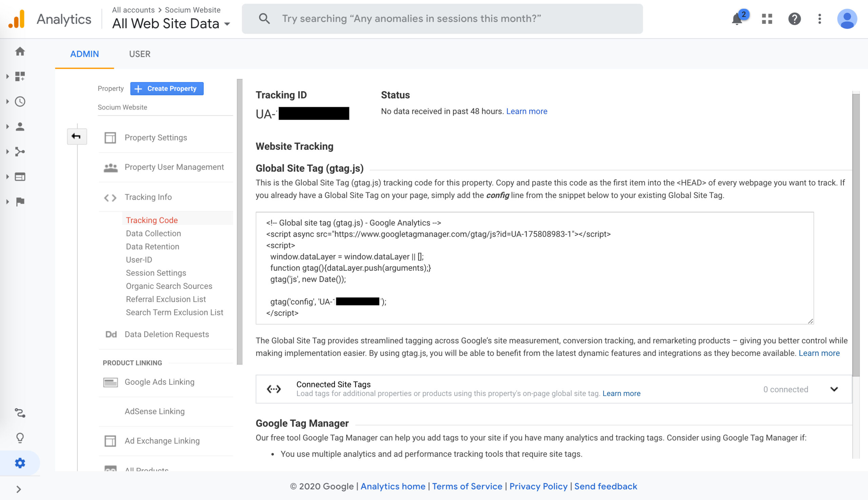Viewport: 868px width, 500px height.
Task: Open the three-dot more options menu
Action: [820, 19]
